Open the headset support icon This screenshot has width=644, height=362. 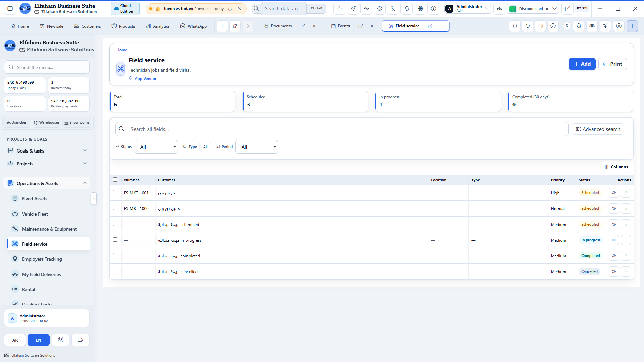coord(579,26)
